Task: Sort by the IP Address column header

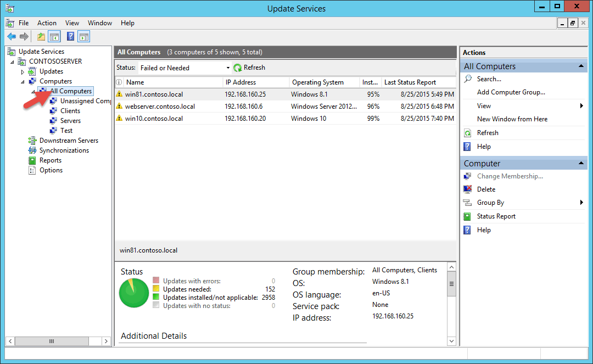Action: pos(256,82)
